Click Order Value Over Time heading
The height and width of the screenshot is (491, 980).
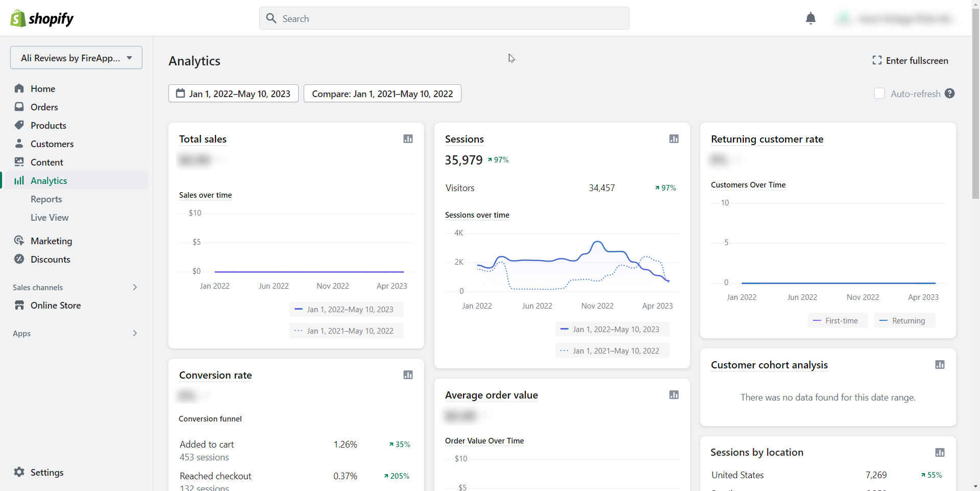coord(484,440)
